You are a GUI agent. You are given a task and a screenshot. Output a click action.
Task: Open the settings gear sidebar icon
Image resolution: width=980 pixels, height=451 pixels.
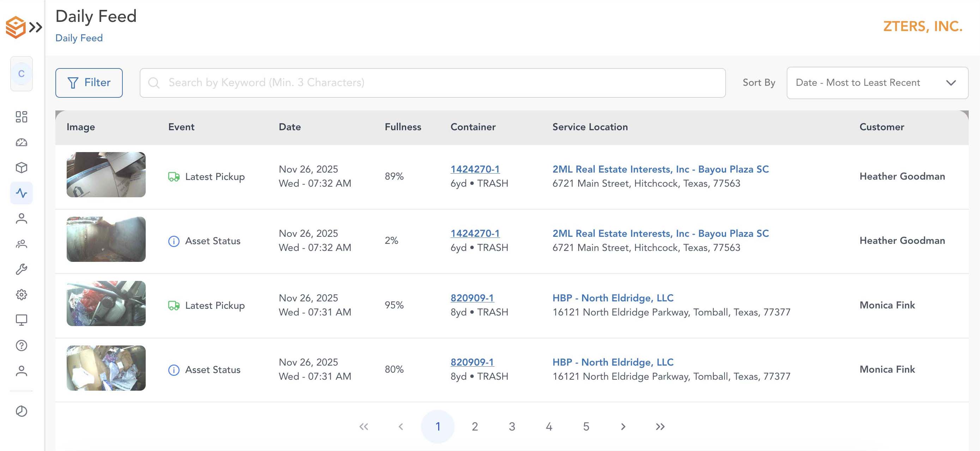(21, 294)
